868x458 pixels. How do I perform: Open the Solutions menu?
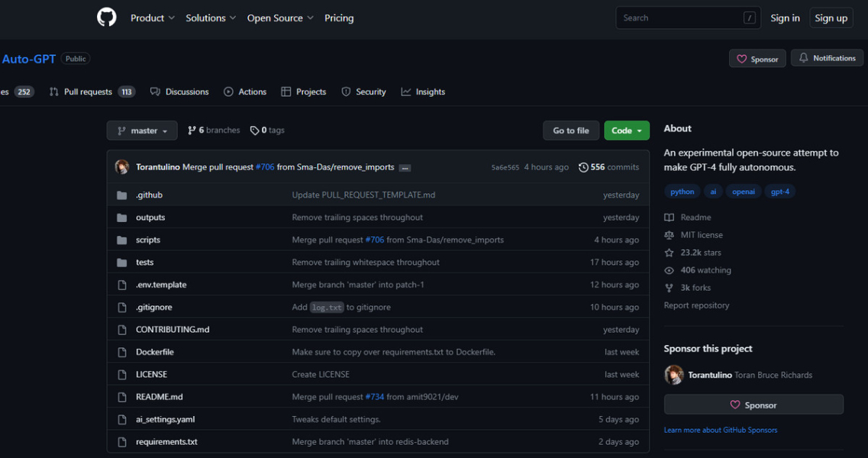[211, 18]
